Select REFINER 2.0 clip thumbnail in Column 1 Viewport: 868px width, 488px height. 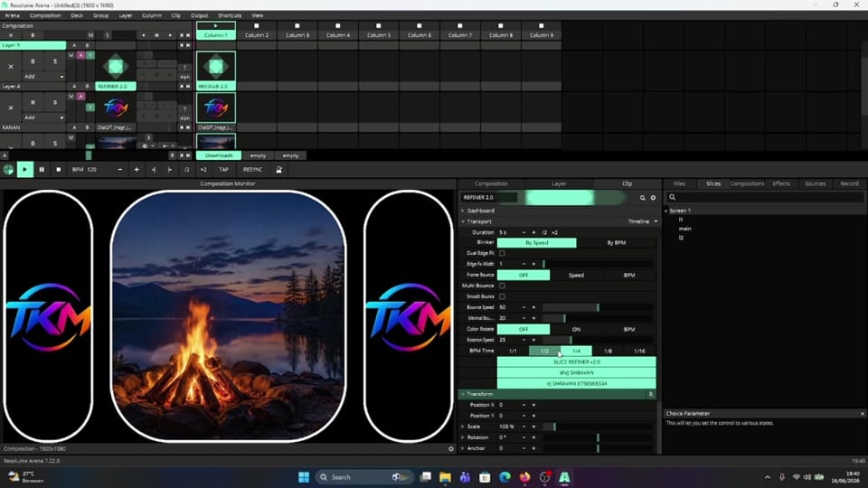coord(216,67)
